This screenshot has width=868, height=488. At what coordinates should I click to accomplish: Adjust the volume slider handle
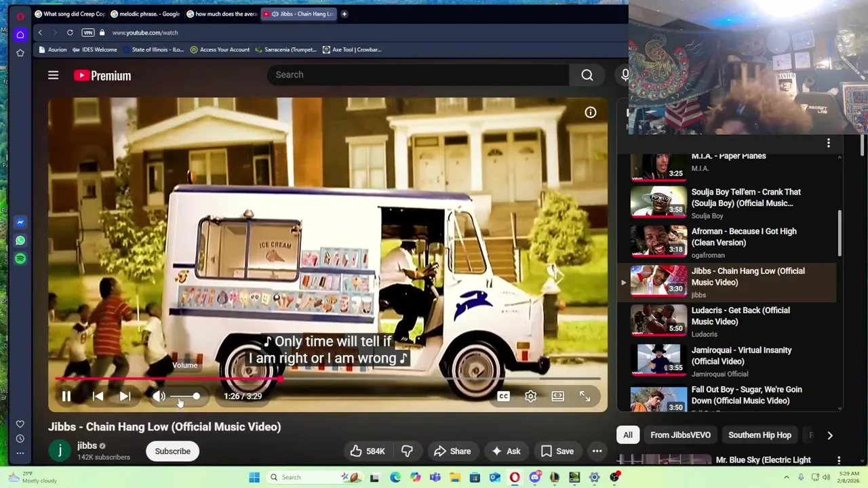click(x=196, y=396)
